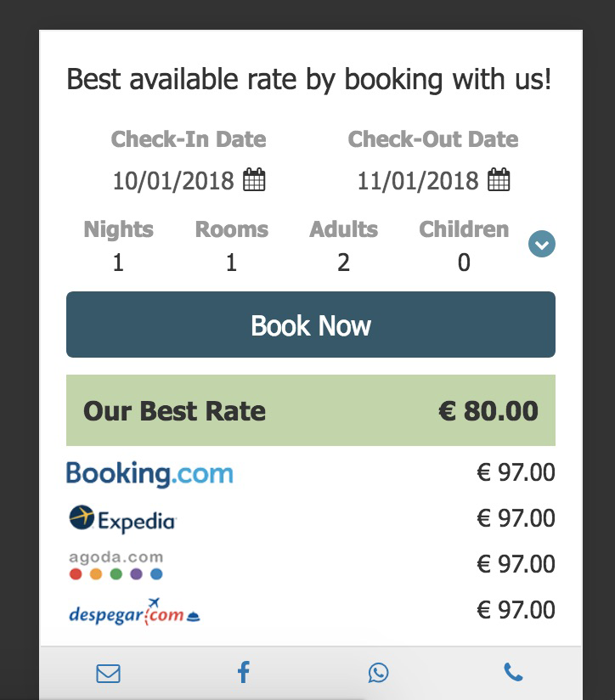The height and width of the screenshot is (700, 615).
Task: Change the Rooms value
Action: coord(231,262)
